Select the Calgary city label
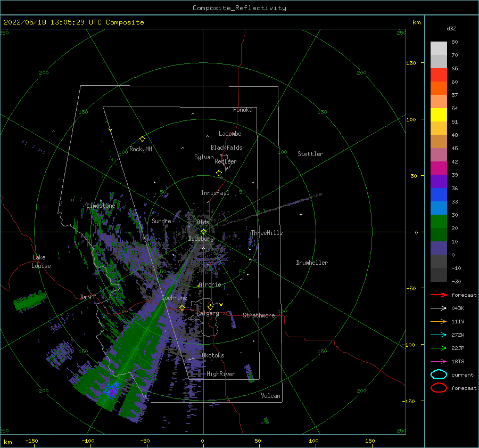 (x=208, y=313)
